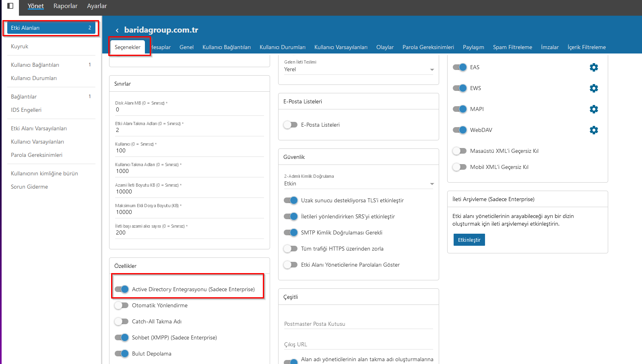Open the 2-Adımlı Kimlik Doğrulama dropdown
Viewport: 642px width, 364px height.
[x=358, y=184]
